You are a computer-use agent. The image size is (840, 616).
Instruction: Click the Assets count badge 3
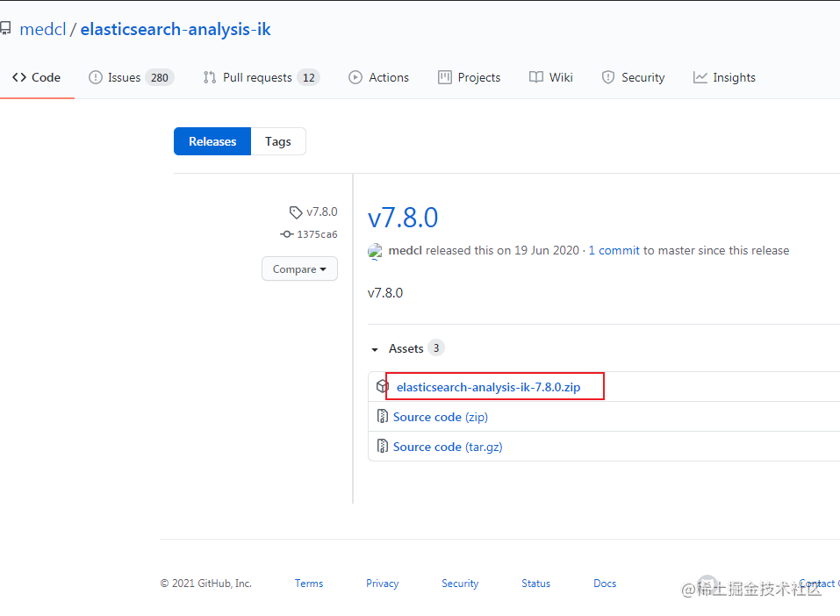436,348
